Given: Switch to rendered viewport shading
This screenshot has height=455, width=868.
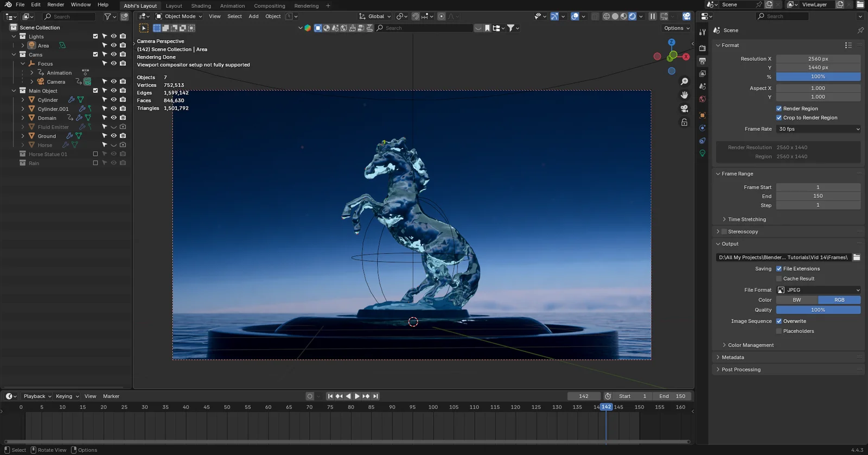Looking at the screenshot, I should pos(633,16).
